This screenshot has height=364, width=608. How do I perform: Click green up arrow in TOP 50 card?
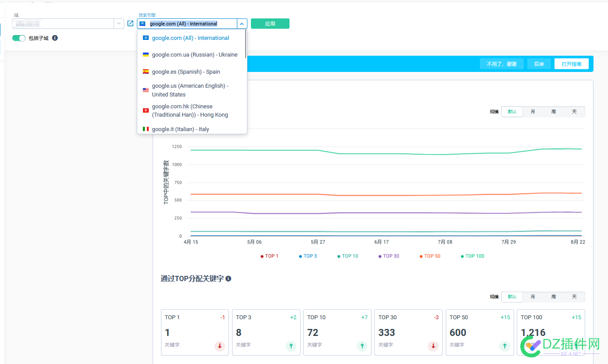pyautogui.click(x=504, y=346)
